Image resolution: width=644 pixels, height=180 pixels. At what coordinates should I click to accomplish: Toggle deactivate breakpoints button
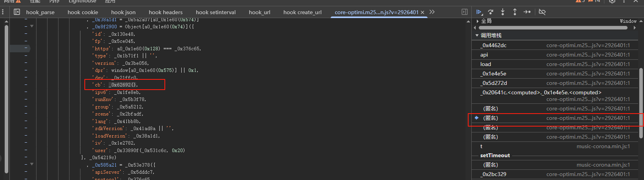(542, 12)
